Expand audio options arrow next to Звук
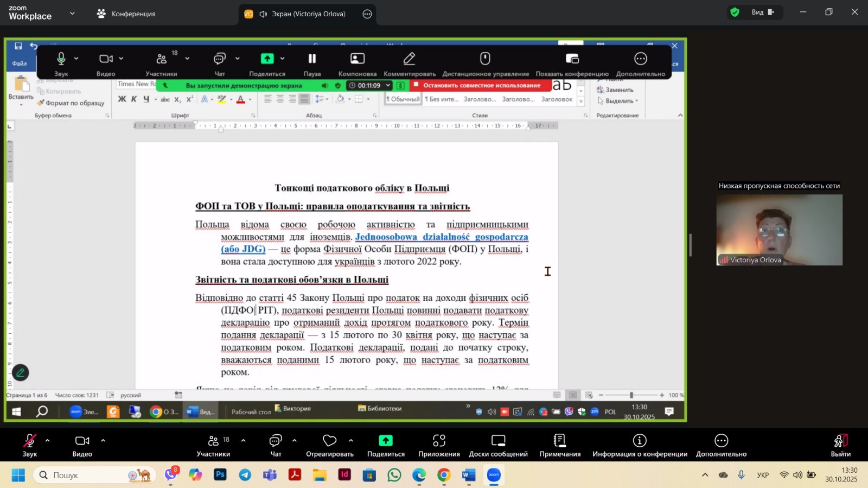 tap(47, 440)
